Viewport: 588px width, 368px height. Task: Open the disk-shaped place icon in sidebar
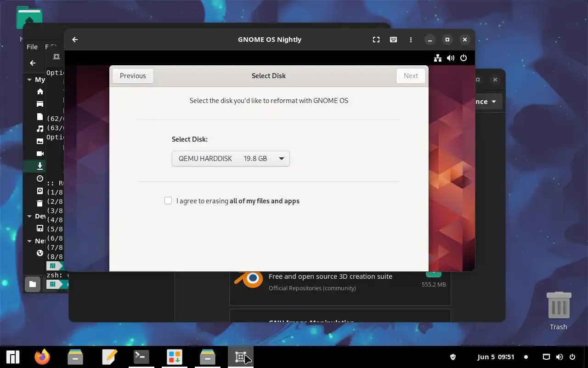(x=40, y=191)
